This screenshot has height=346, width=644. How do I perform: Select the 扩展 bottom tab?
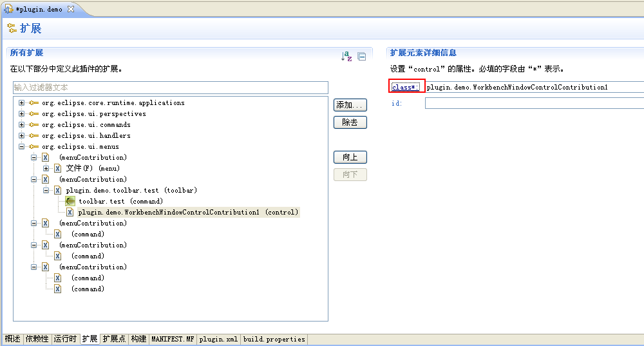[x=90, y=339]
